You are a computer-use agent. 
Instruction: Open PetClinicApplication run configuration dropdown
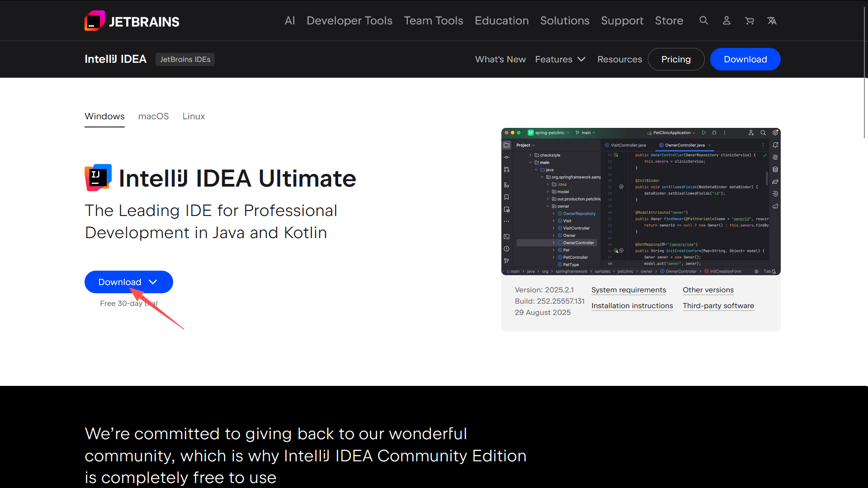[671, 133]
